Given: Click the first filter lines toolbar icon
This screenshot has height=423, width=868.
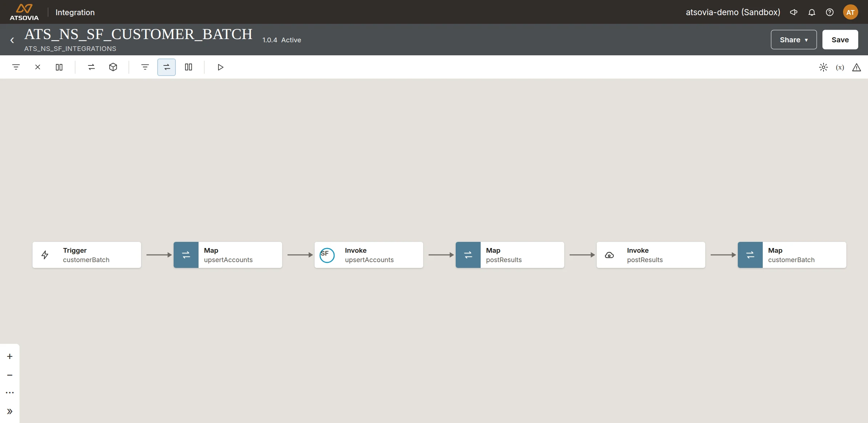Looking at the screenshot, I should point(16,67).
